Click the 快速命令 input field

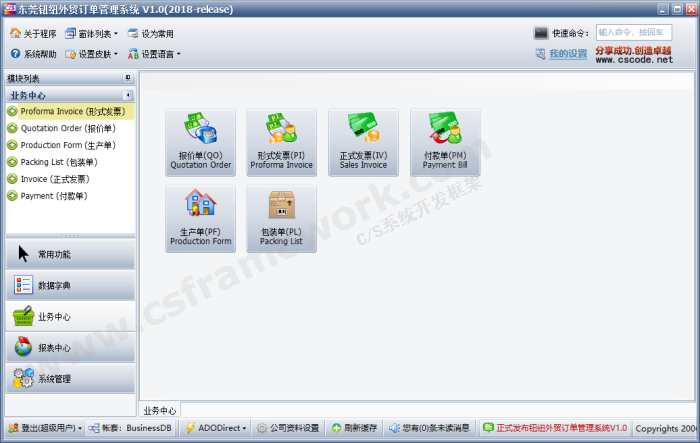pos(633,33)
